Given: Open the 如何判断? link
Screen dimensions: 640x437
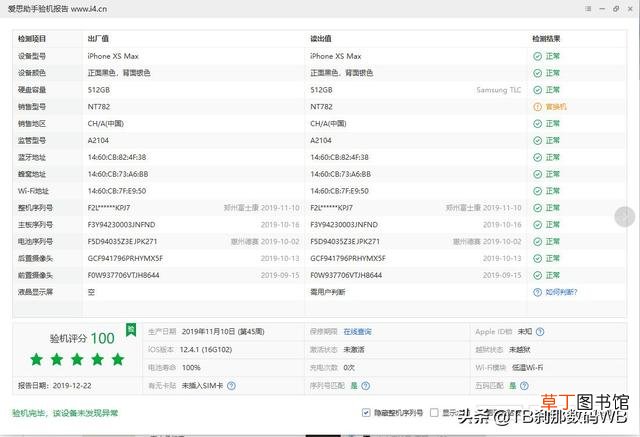Looking at the screenshot, I should click(562, 292).
